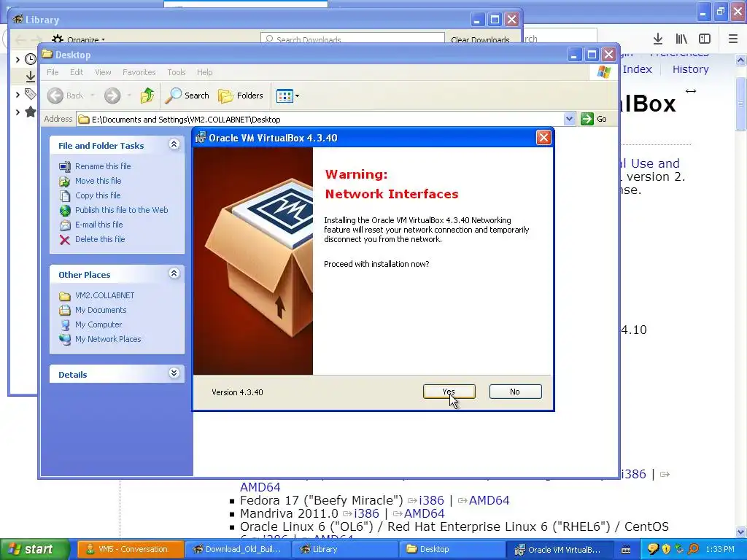Click Clear Downloads in Library window
Image resolution: width=747 pixels, height=560 pixels.
pos(480,39)
